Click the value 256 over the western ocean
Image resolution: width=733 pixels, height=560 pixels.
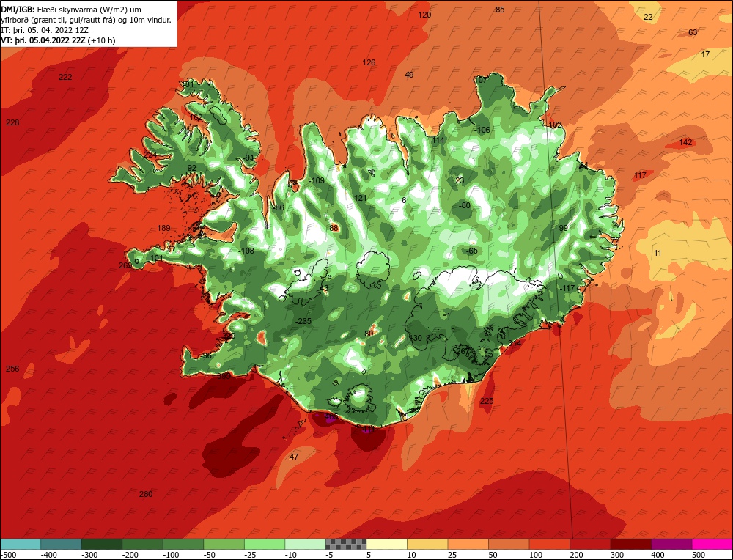click(x=12, y=369)
